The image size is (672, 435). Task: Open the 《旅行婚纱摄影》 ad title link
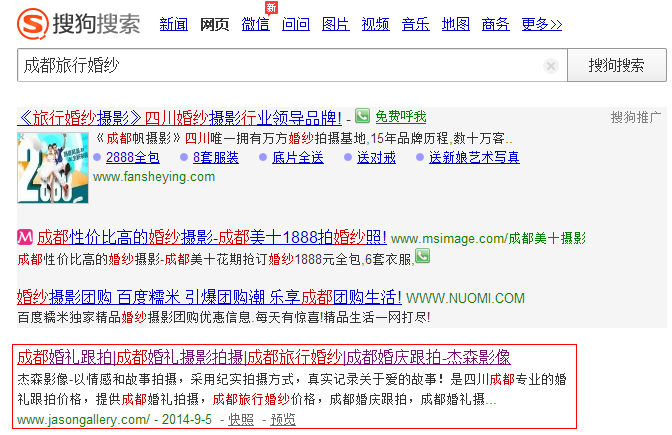coord(180,117)
